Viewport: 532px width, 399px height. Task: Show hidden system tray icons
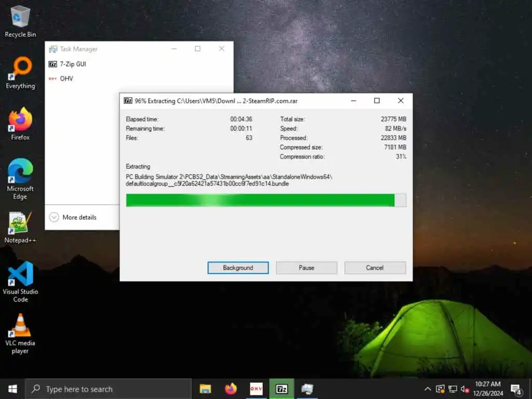(428, 389)
